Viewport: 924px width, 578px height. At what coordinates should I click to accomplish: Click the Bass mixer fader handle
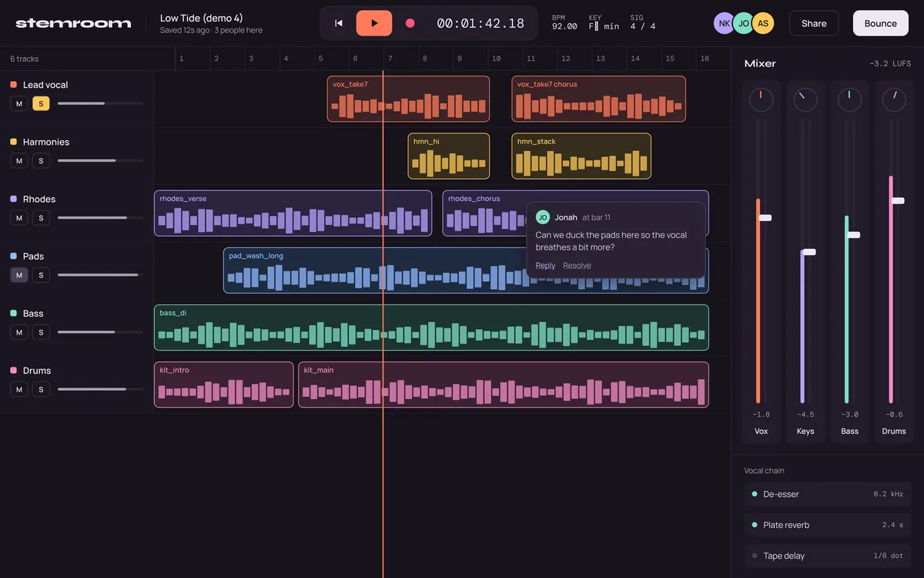(x=853, y=235)
